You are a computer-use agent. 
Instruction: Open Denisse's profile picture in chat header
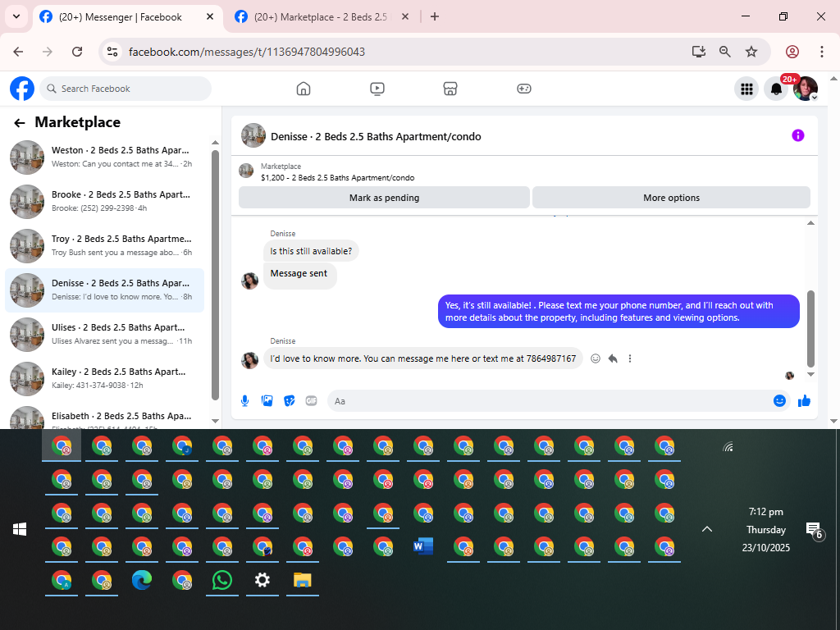click(x=253, y=135)
